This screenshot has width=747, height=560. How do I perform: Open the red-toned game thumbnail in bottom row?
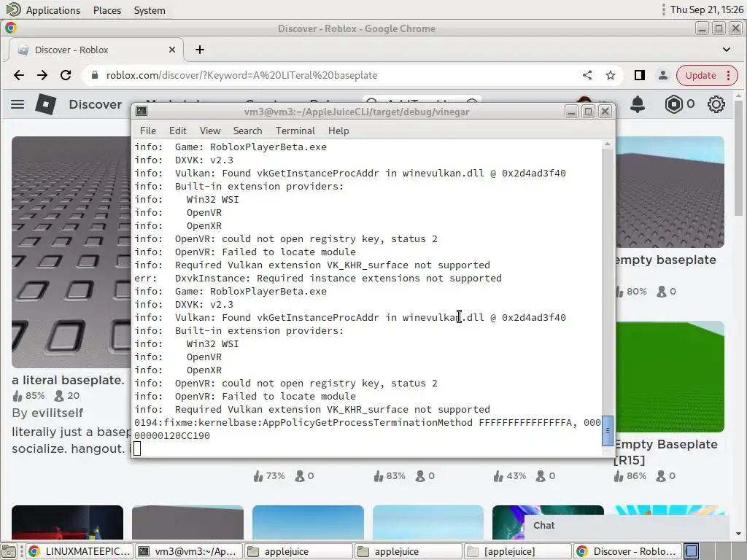pyautogui.click(x=68, y=522)
